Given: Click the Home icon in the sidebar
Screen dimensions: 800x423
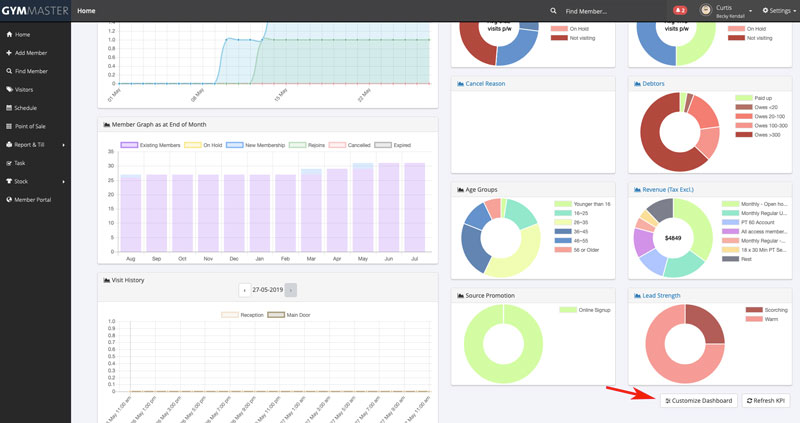Looking at the screenshot, I should [x=10, y=34].
